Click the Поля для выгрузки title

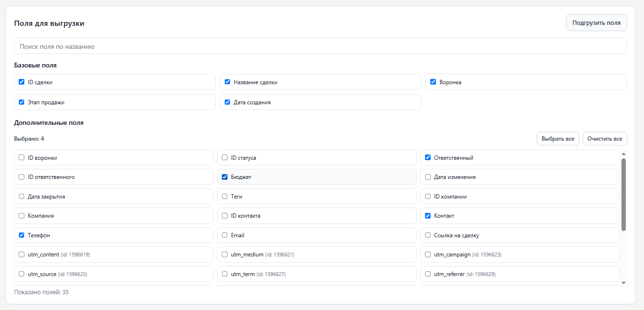(49, 23)
